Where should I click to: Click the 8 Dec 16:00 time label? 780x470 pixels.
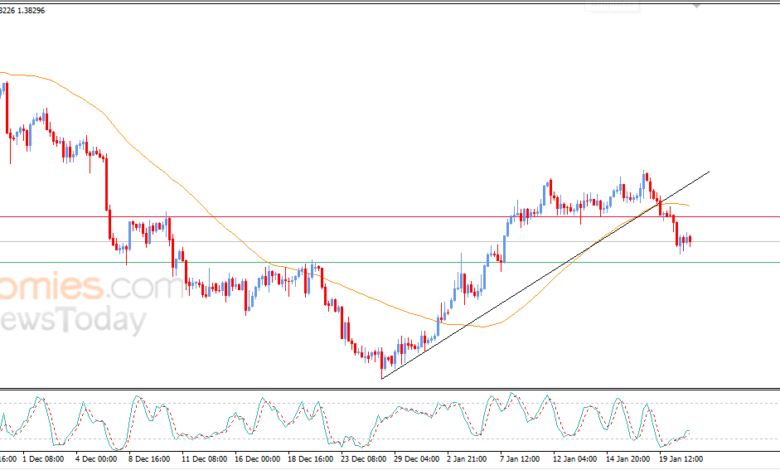pos(148,460)
